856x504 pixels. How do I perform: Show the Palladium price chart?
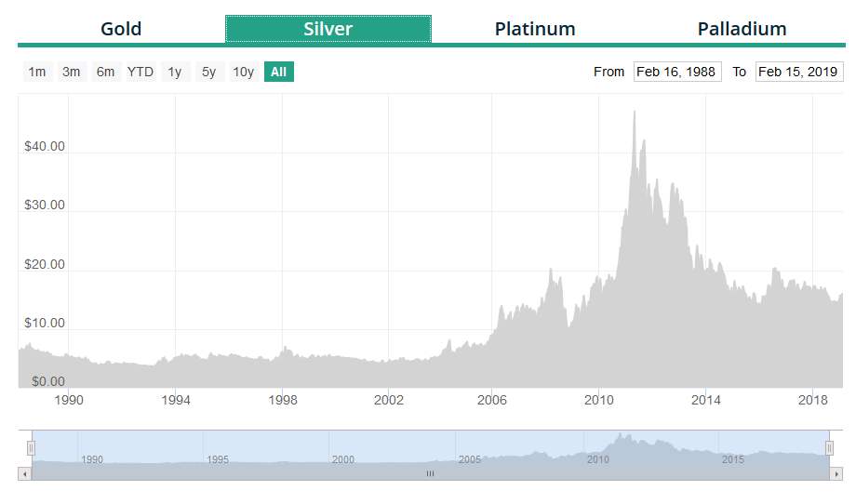(x=742, y=29)
